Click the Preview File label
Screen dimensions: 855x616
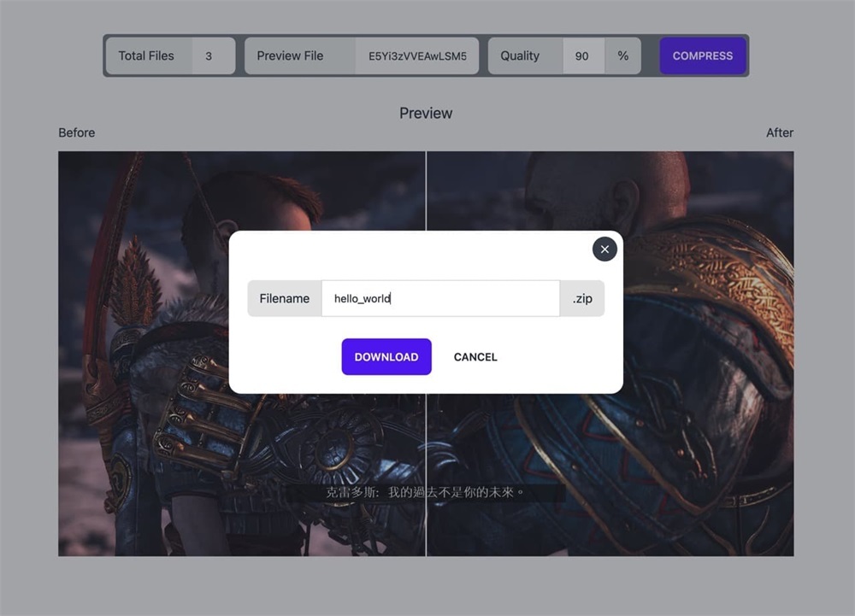pyautogui.click(x=290, y=56)
